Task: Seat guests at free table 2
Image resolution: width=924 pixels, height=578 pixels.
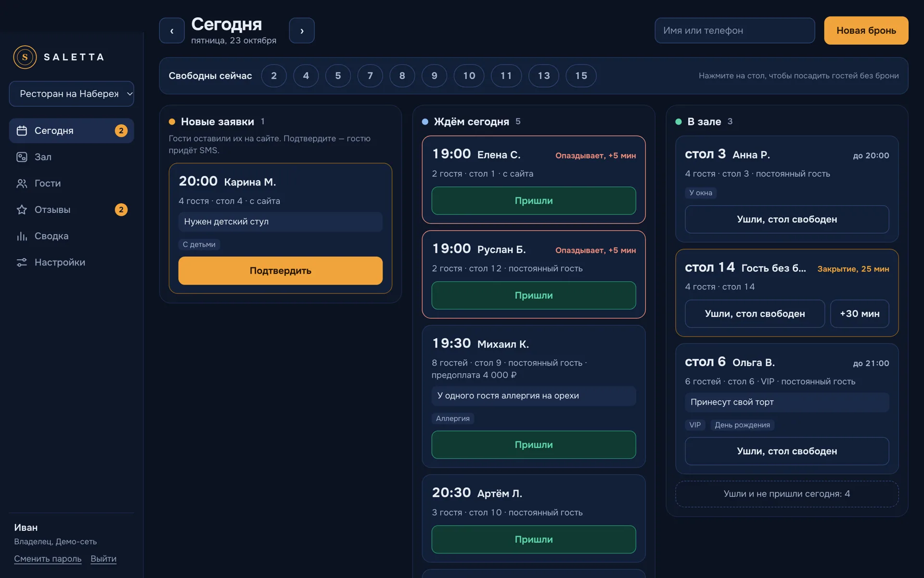Action: coord(274,76)
